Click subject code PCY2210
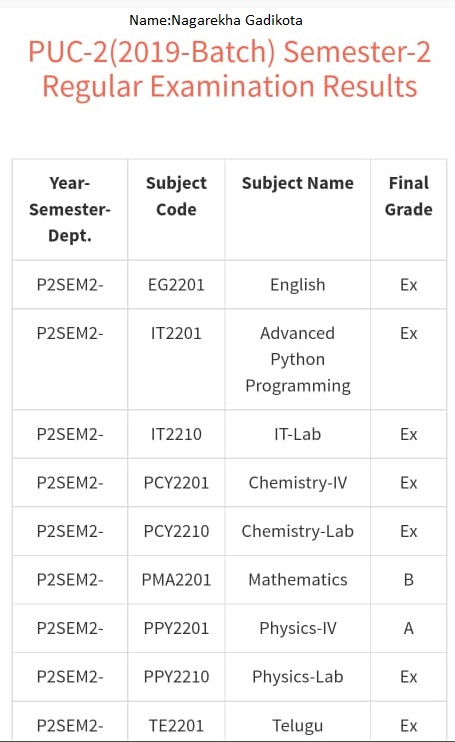This screenshot has height=742, width=455. click(x=176, y=531)
